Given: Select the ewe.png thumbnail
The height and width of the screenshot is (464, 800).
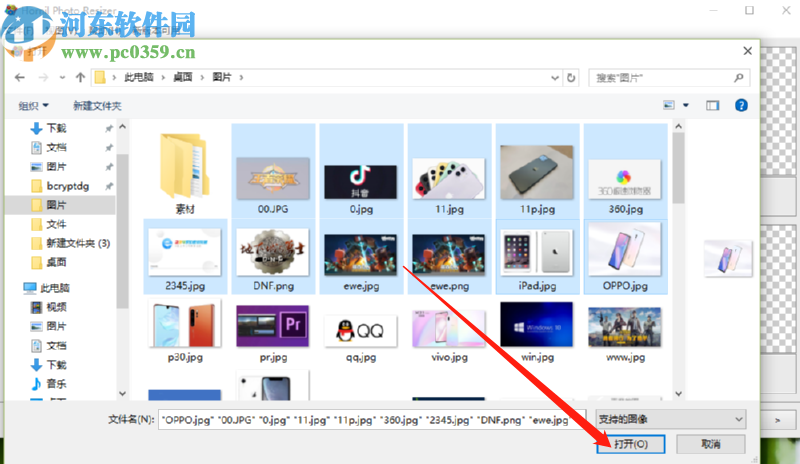Looking at the screenshot, I should pos(449,257).
